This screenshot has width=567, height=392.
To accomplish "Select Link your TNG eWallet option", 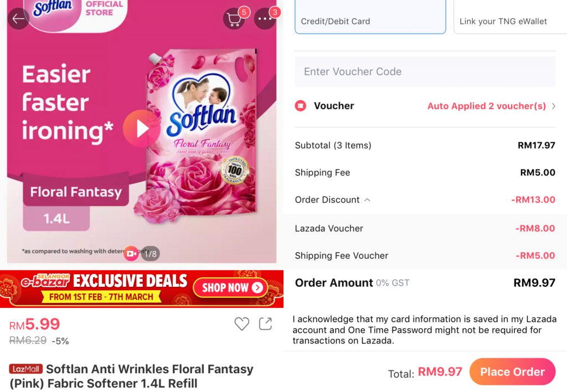I will [x=509, y=17].
